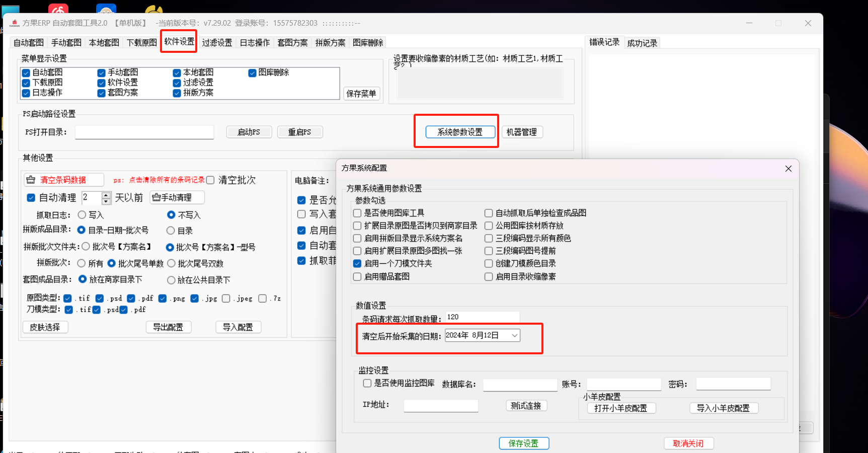This screenshot has width=868, height=453.
Task: Toggle the .pdf 刀模类型 checkbox
Action: tap(123, 310)
